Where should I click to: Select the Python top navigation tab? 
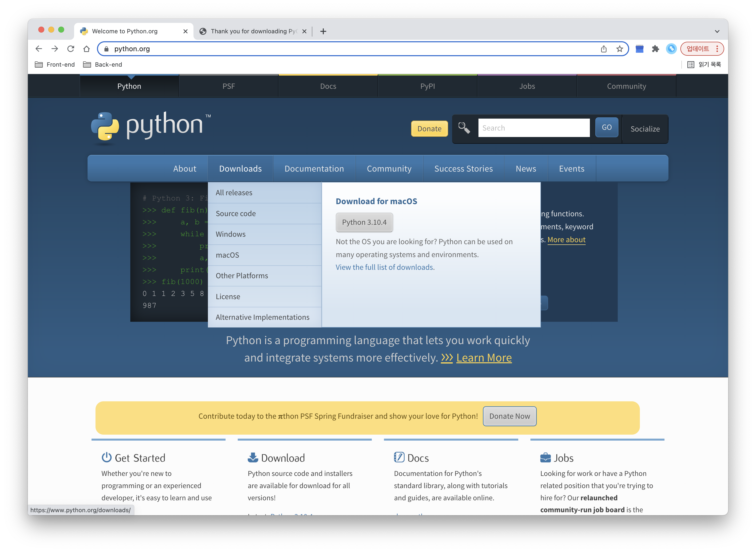(129, 86)
